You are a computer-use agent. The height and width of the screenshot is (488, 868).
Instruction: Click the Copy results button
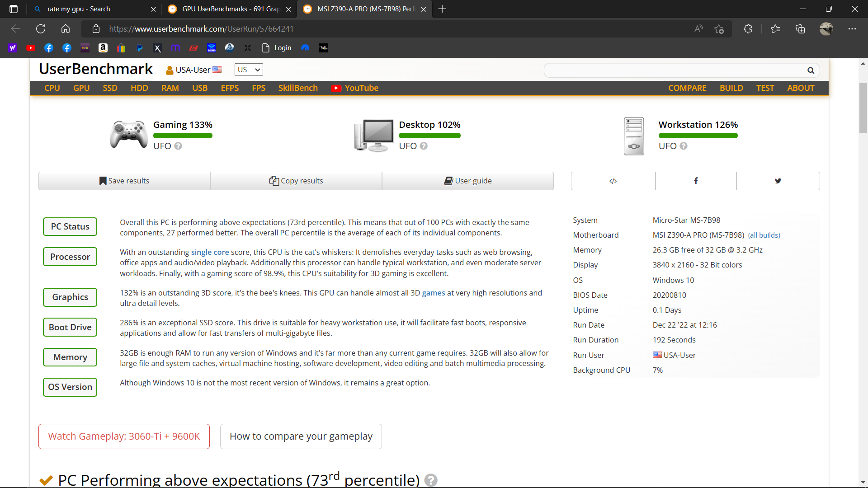point(296,181)
